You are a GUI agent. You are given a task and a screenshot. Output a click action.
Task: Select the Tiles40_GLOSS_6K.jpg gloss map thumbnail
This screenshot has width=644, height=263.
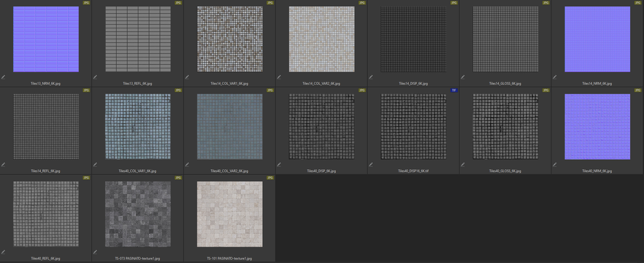pyautogui.click(x=505, y=126)
